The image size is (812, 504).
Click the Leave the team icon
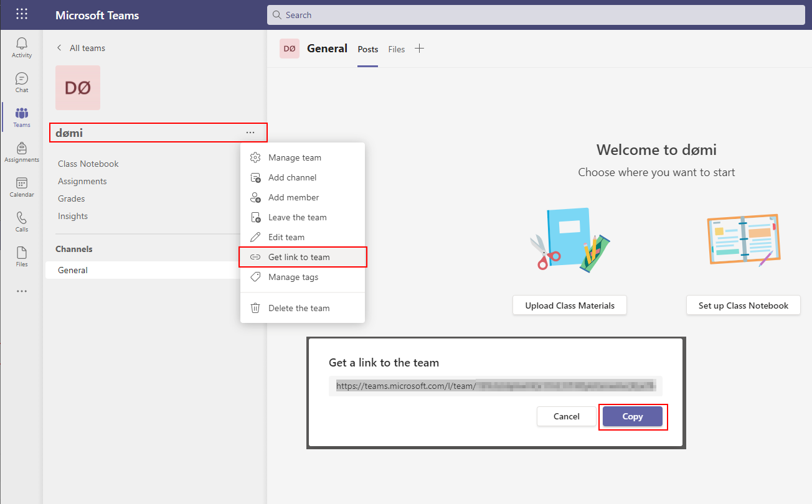(x=255, y=217)
